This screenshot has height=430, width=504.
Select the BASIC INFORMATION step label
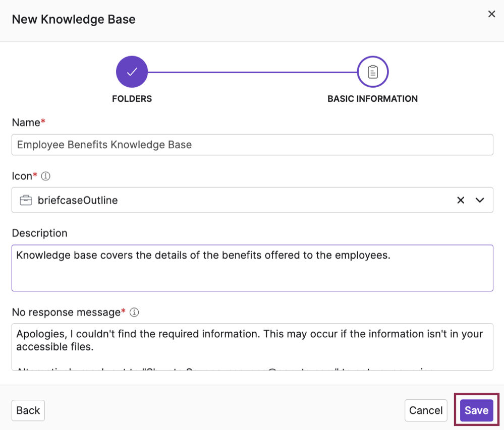[x=372, y=99]
